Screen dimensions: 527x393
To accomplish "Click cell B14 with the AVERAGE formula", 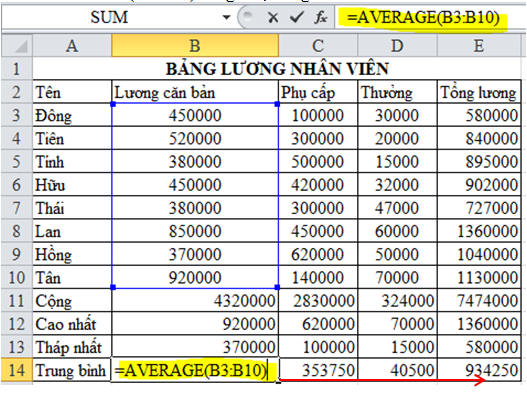I will [195, 370].
